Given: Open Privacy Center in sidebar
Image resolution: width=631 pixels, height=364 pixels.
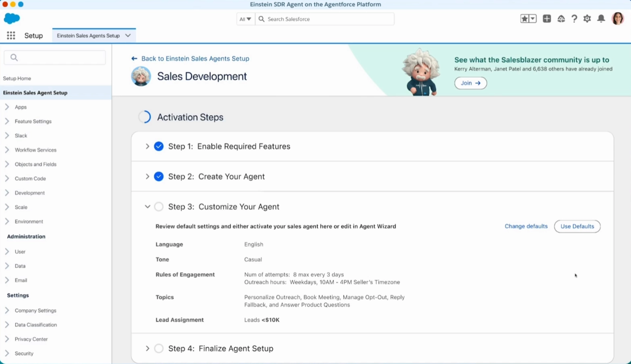Looking at the screenshot, I should click(x=31, y=339).
